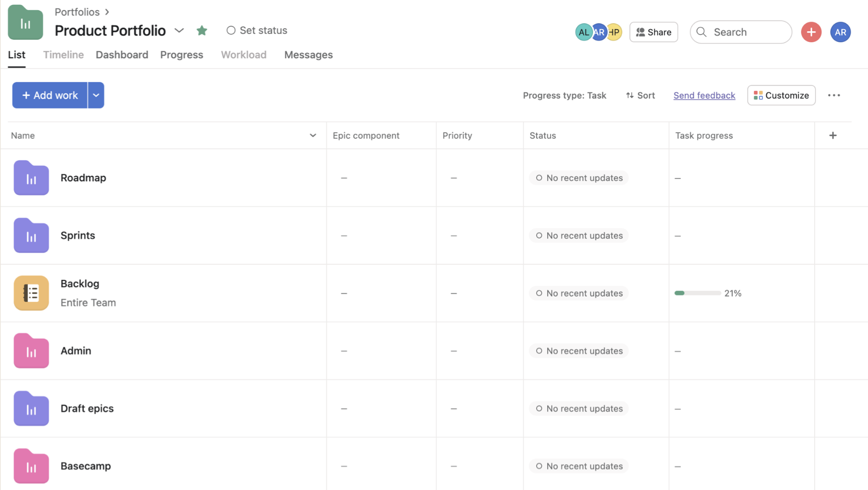Expand the Portfolios breadcrumb chevron

tap(107, 12)
